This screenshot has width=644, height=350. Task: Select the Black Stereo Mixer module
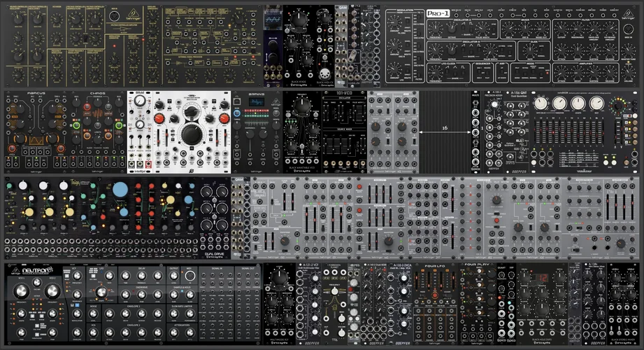coord(624,304)
